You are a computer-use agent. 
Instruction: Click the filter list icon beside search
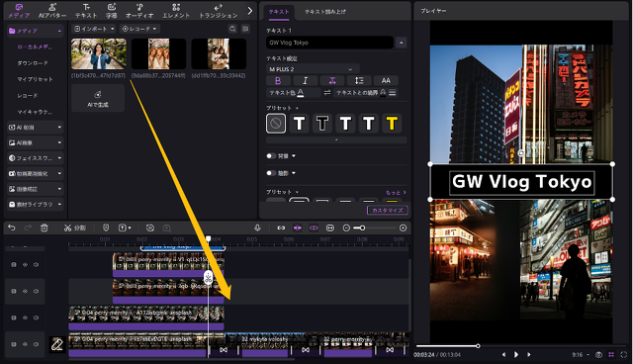click(x=245, y=29)
